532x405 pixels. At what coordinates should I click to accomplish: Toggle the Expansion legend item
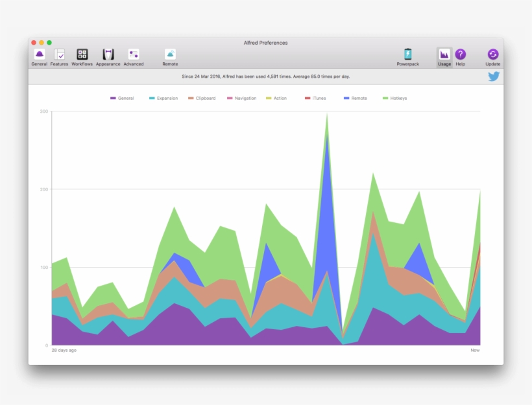[x=163, y=98]
